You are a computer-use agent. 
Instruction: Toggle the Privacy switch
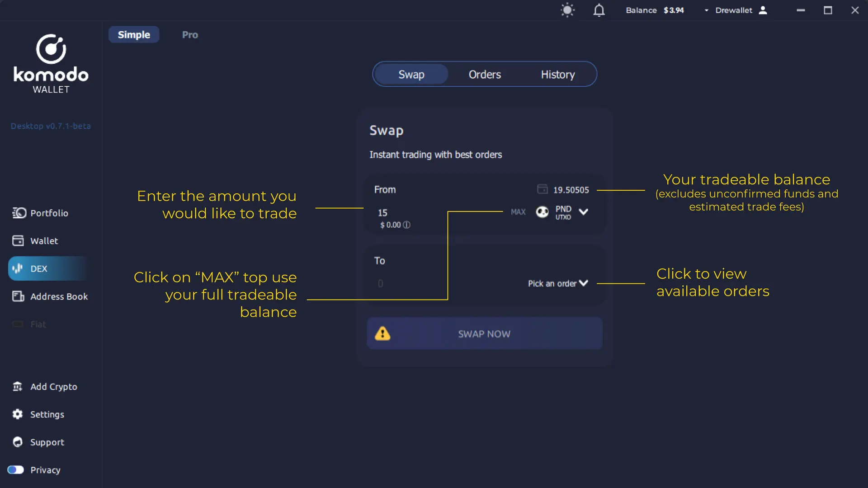[x=15, y=470]
